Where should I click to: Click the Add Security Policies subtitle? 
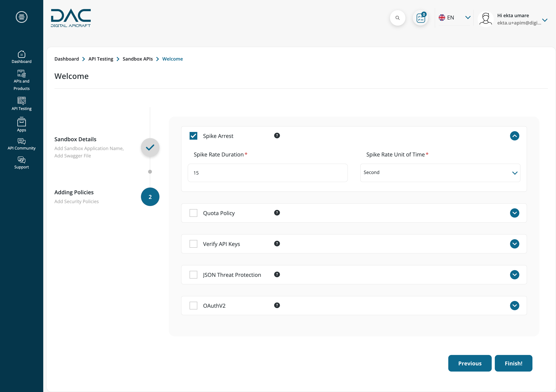(x=76, y=201)
